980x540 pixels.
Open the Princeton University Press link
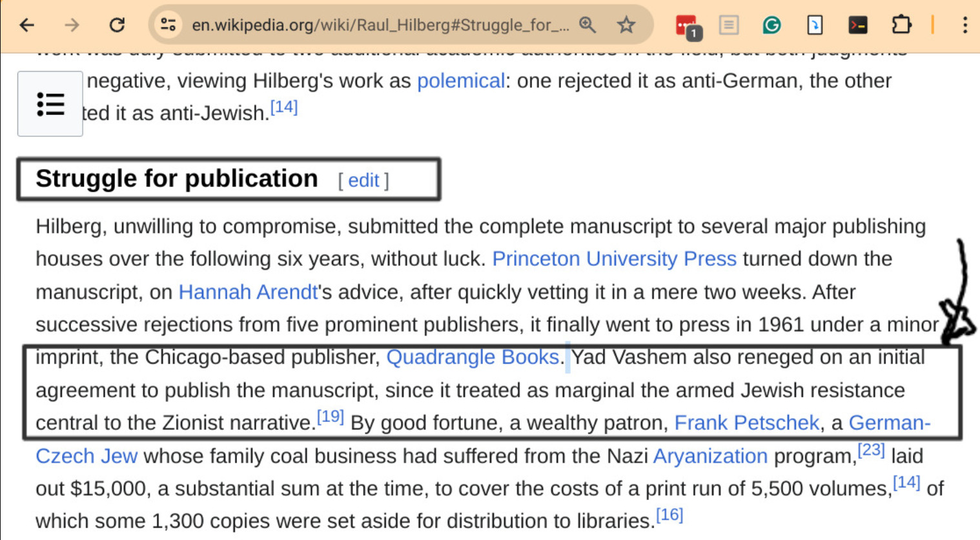613,259
